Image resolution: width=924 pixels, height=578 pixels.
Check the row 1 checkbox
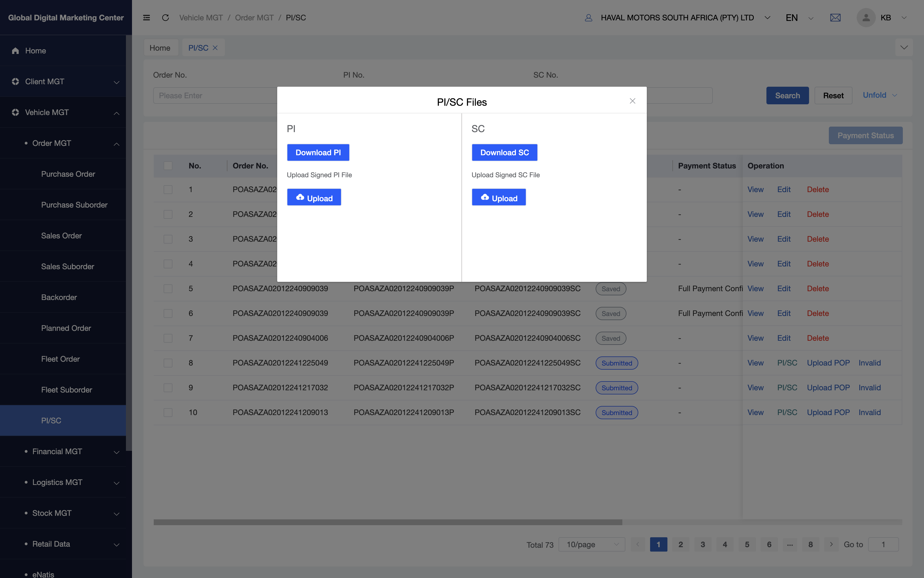168,190
